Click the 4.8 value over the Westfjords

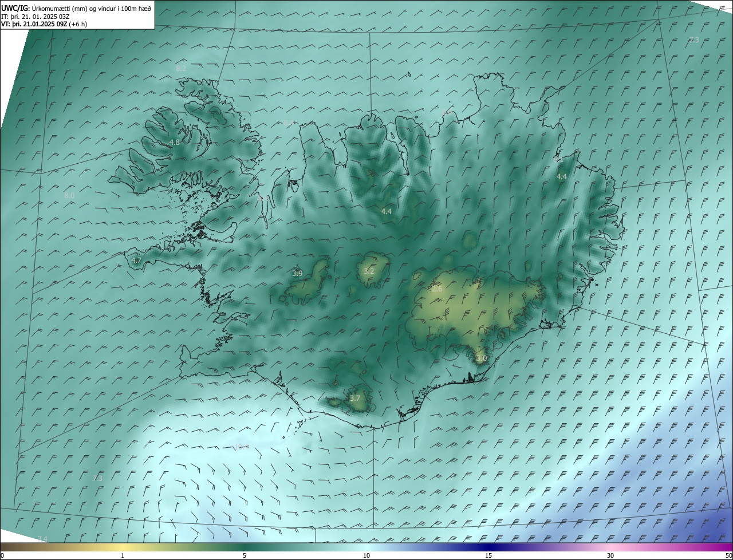(175, 142)
